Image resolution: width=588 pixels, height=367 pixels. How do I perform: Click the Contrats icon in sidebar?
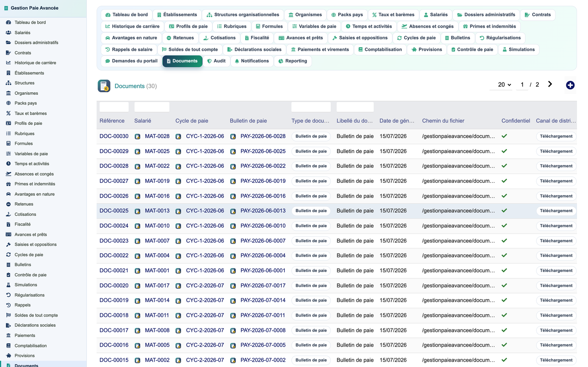point(9,53)
